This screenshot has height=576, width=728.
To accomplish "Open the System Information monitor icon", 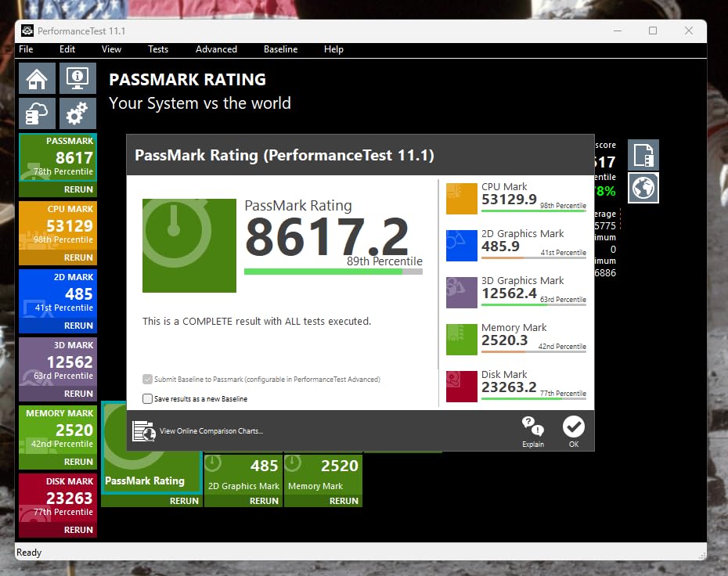I will (77, 78).
